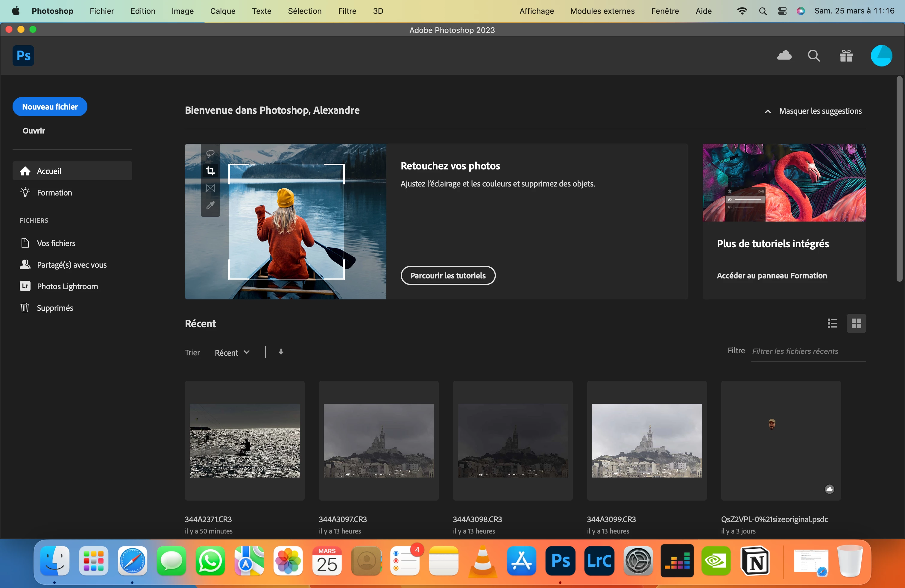This screenshot has height=588, width=905.
Task: Click the Nouveau fichier button
Action: (50, 107)
